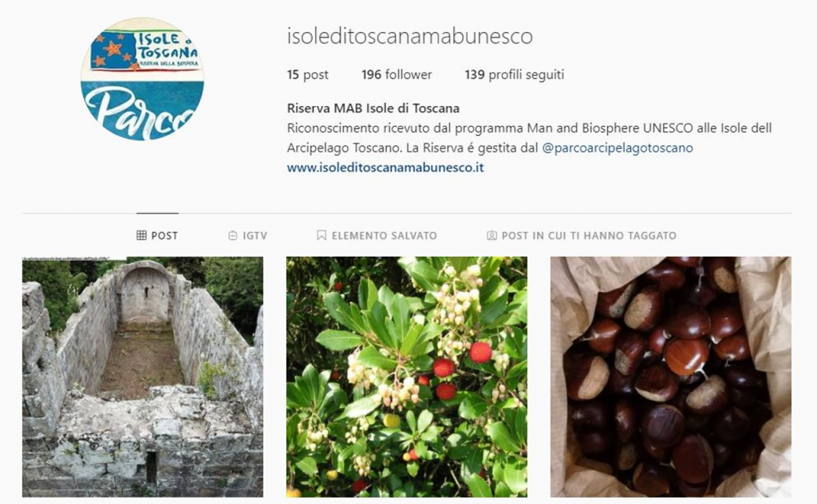This screenshot has height=504, width=817.
Task: Click the Riserva MAB Isole di Toscana name
Action: (373, 108)
